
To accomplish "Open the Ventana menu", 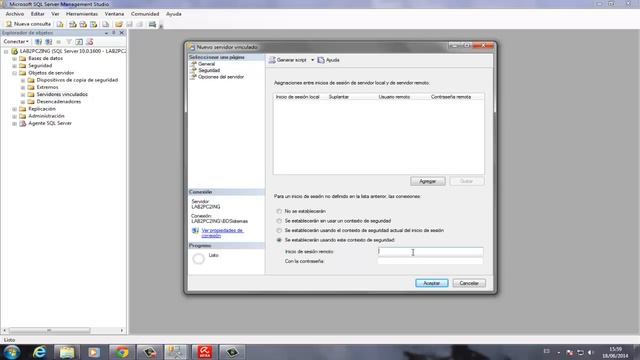I will pos(114,14).
